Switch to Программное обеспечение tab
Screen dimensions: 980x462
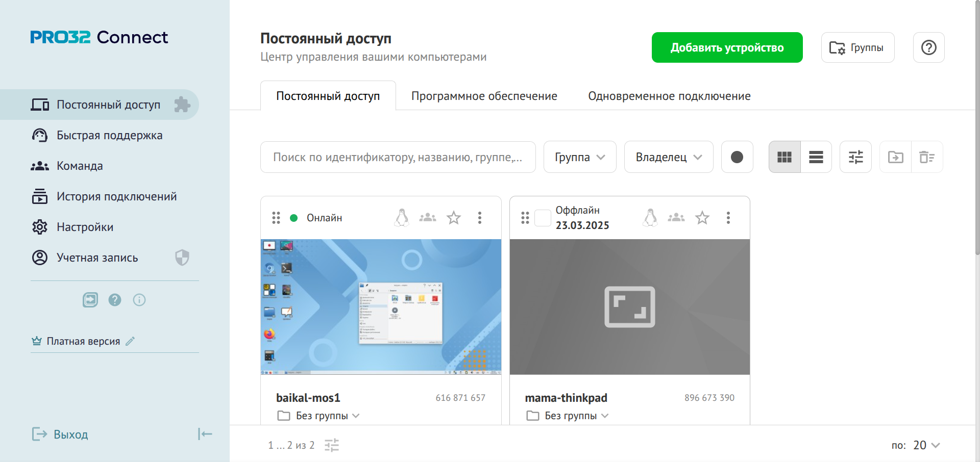[x=484, y=96]
